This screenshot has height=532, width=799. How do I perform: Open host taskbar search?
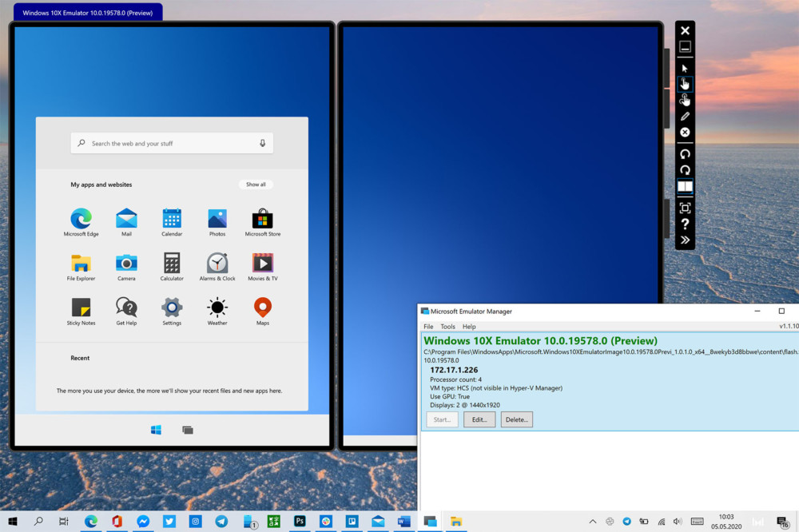click(38, 522)
